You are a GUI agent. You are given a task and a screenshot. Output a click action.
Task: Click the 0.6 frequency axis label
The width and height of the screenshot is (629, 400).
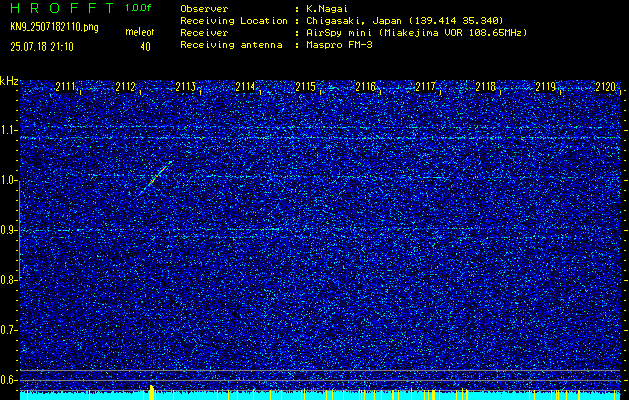coord(9,380)
